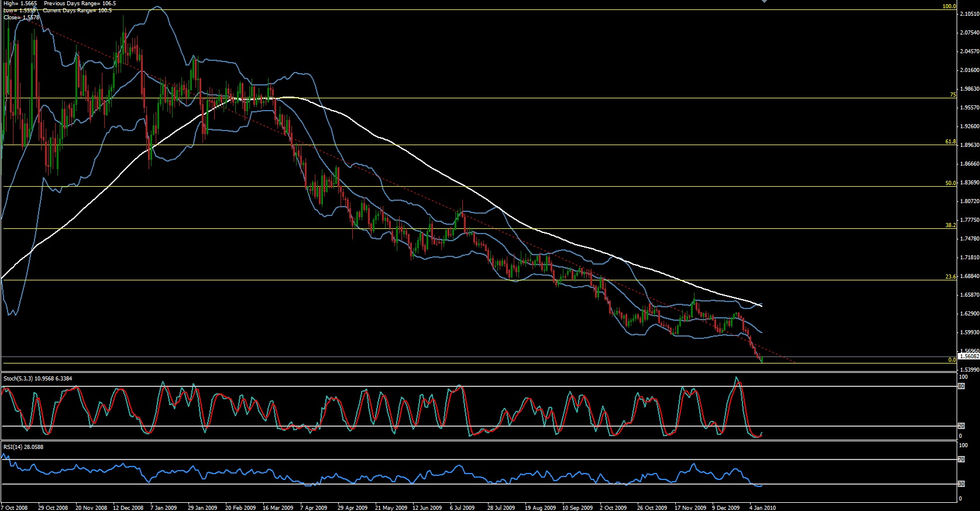Image resolution: width=980 pixels, height=511 pixels.
Task: Click the chart shift triangle marker at top
Action: 764,2
